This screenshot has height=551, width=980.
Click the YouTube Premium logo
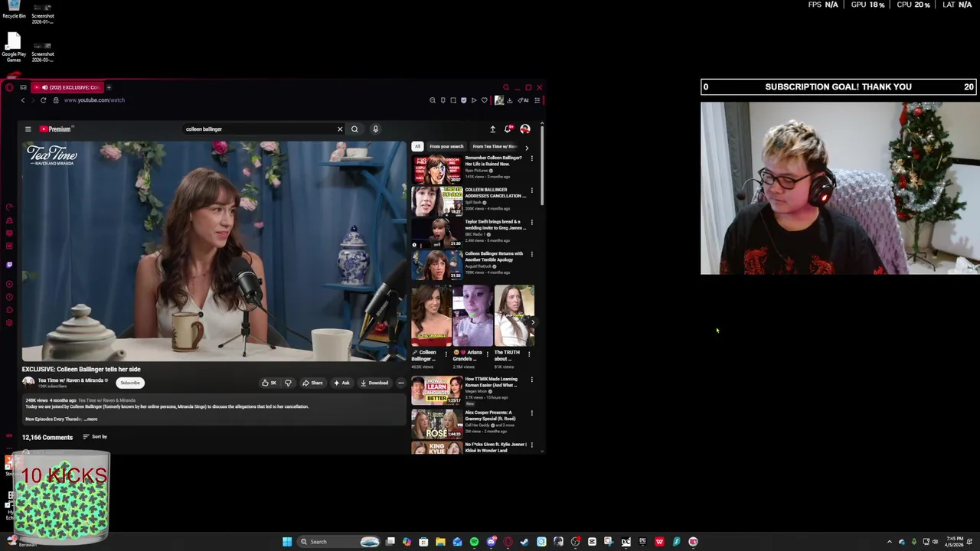point(55,129)
